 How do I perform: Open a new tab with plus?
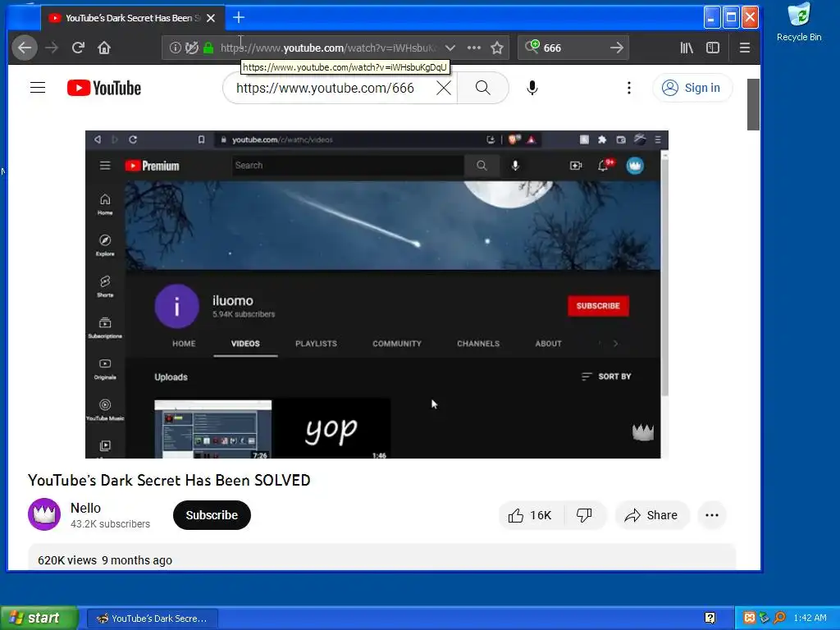(x=239, y=18)
